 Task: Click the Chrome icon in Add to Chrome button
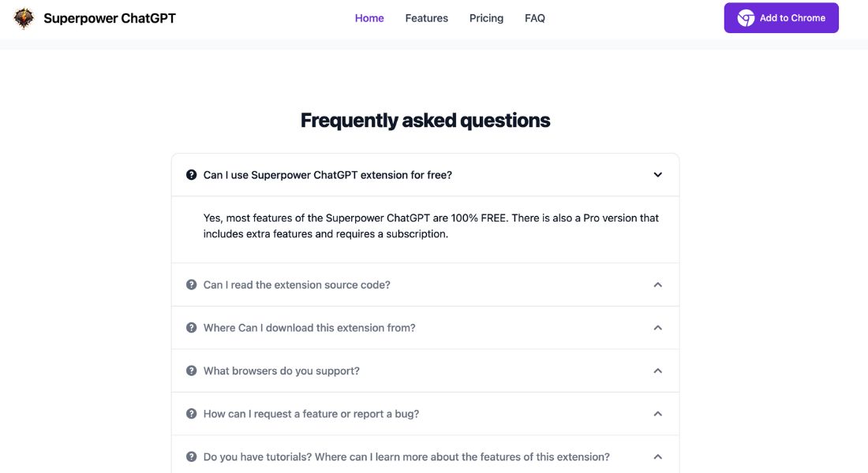tap(746, 18)
